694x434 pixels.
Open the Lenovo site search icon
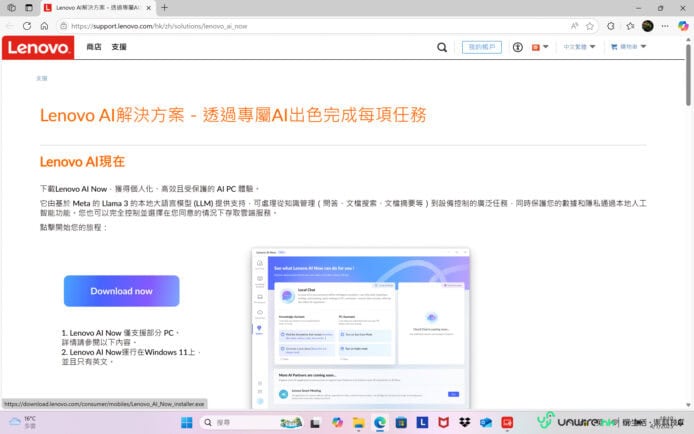coord(442,47)
